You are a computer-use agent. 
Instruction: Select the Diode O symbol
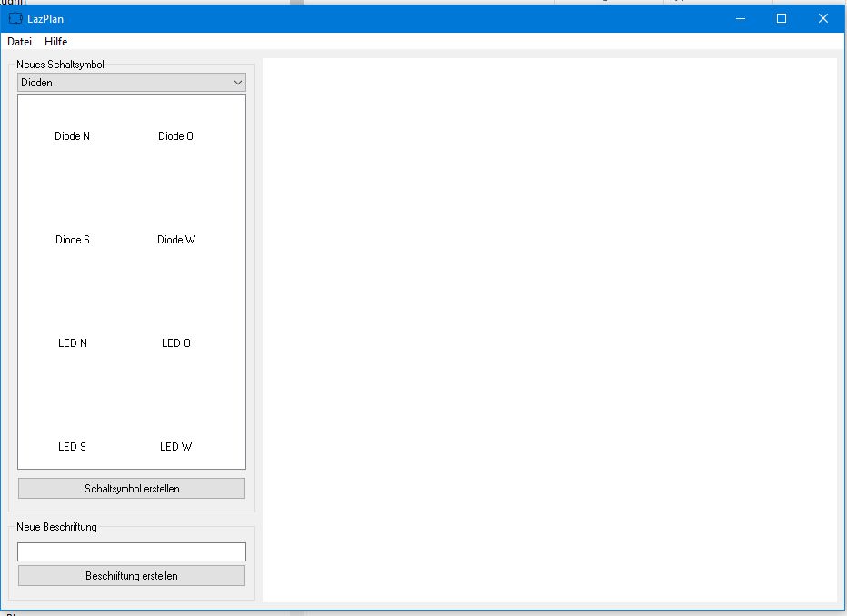175,136
